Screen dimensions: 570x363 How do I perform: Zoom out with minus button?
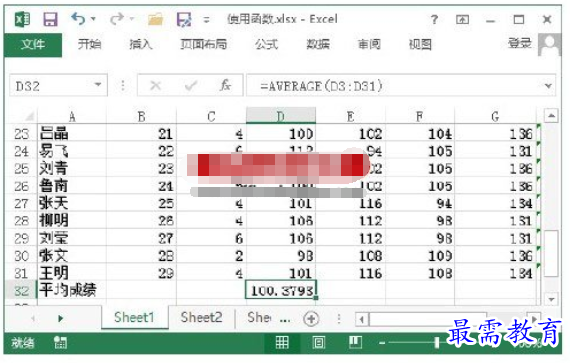382,342
